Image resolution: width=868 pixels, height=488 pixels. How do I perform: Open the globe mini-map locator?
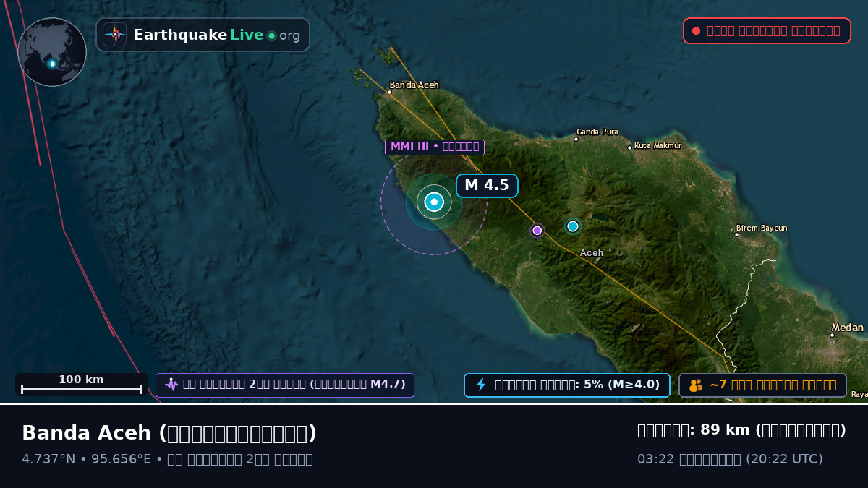coord(52,52)
